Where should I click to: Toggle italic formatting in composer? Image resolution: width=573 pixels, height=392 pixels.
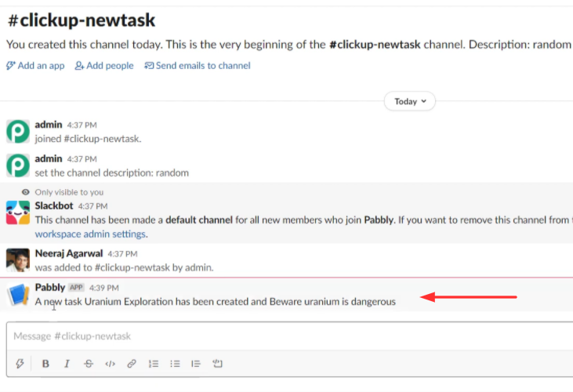coord(67,364)
